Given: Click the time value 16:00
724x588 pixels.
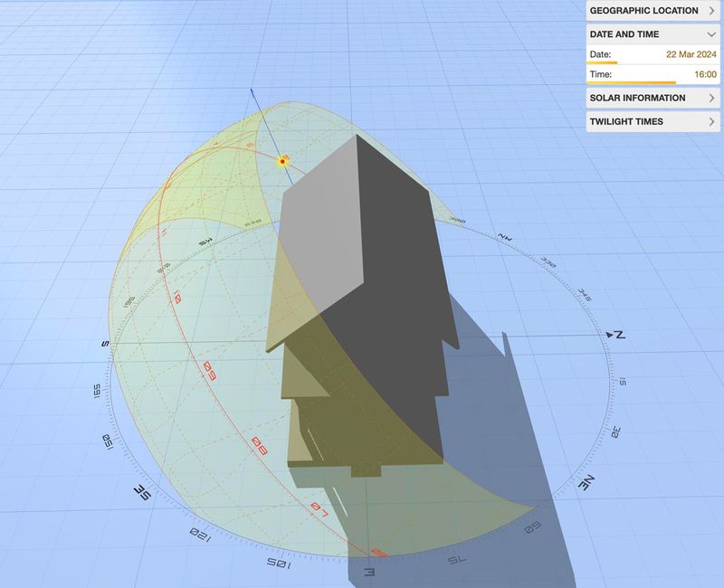Looking at the screenshot, I should pos(706,74).
